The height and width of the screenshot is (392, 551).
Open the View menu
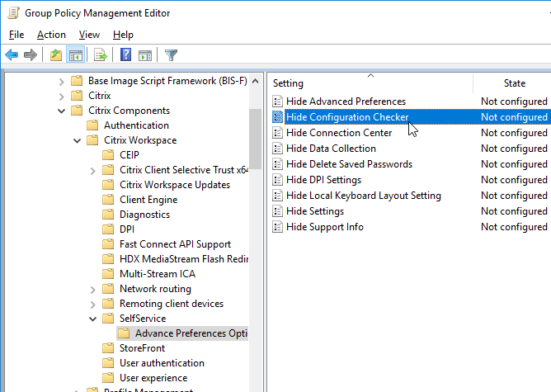pyautogui.click(x=89, y=35)
